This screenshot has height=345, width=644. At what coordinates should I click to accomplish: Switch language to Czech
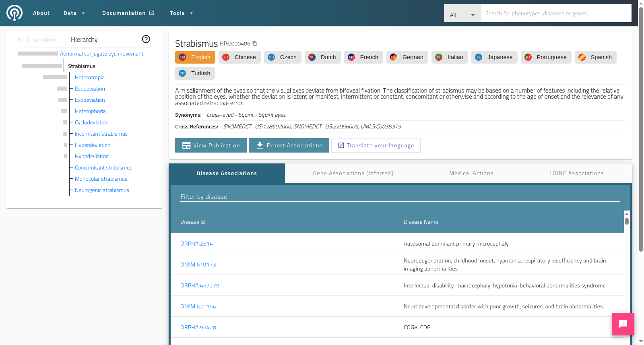pos(283,57)
